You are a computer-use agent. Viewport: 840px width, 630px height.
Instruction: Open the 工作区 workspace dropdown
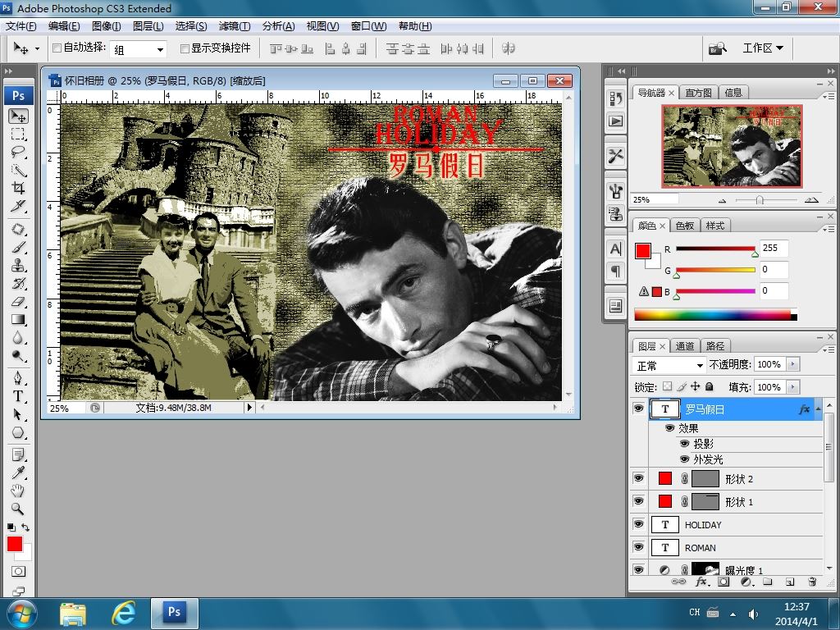coord(763,48)
